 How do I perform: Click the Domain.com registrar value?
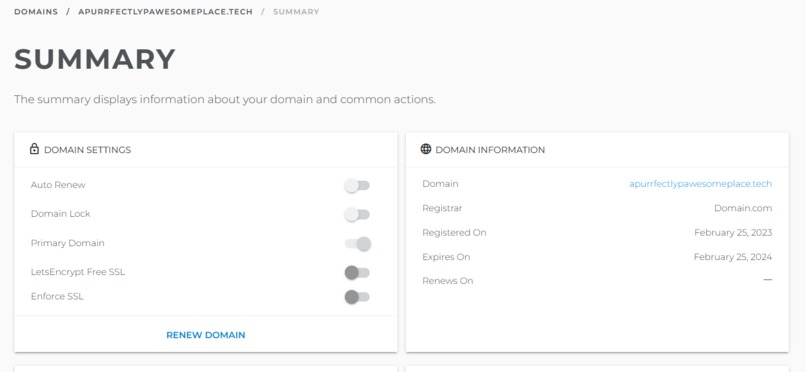point(743,208)
